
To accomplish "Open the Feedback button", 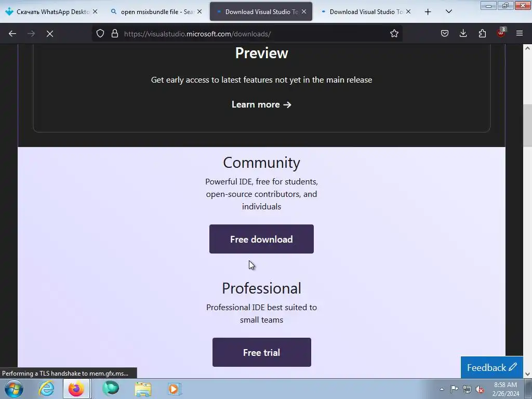I will [491, 367].
